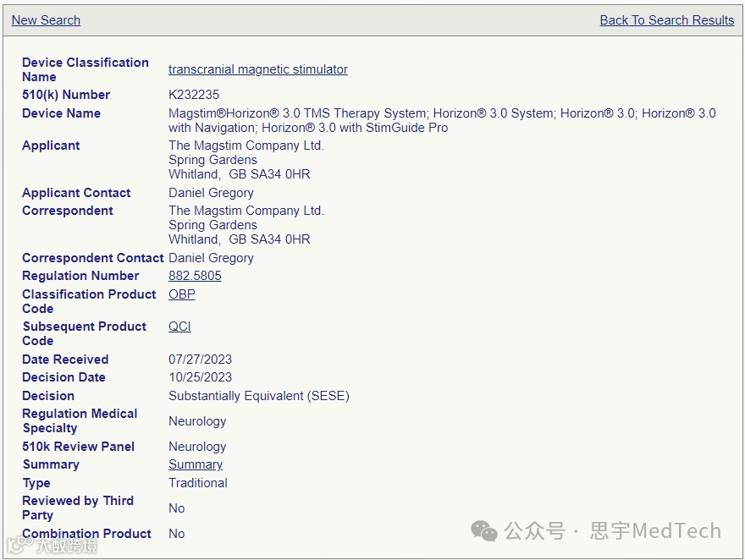Screen dimensions: 745x560
Task: Click the Regulation Medical Specialty label
Action: [80, 421]
